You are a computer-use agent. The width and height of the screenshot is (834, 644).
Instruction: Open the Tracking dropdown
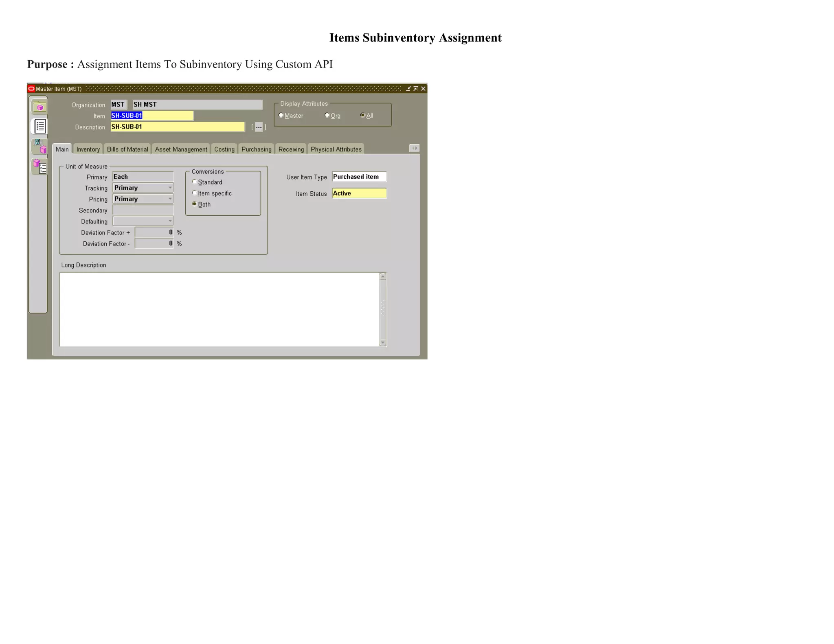pos(170,188)
